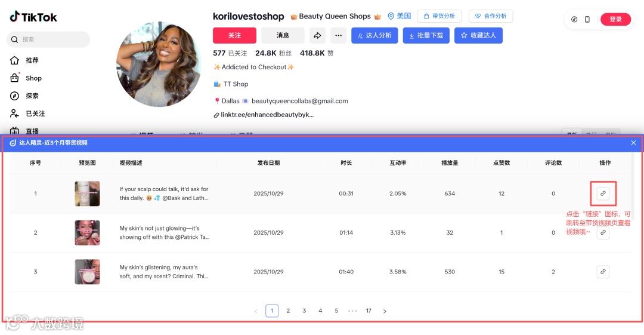
Task: Go to page 4 in pagination
Action: (x=320, y=311)
